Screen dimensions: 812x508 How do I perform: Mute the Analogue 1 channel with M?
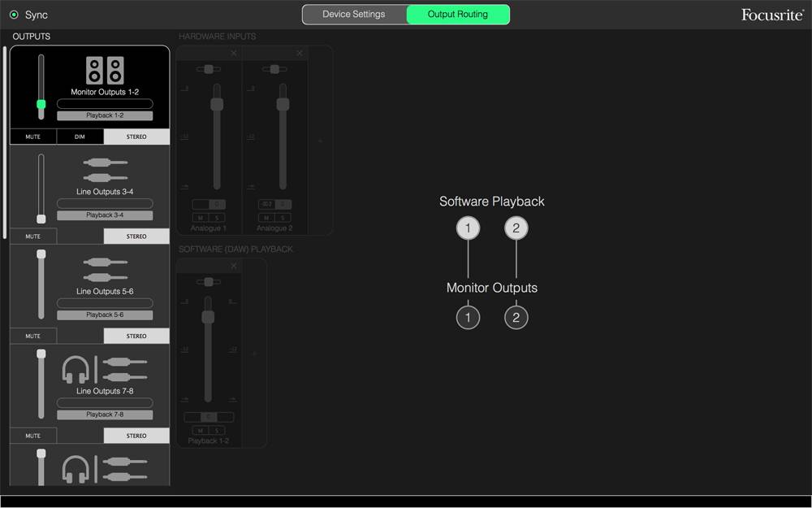click(x=201, y=218)
